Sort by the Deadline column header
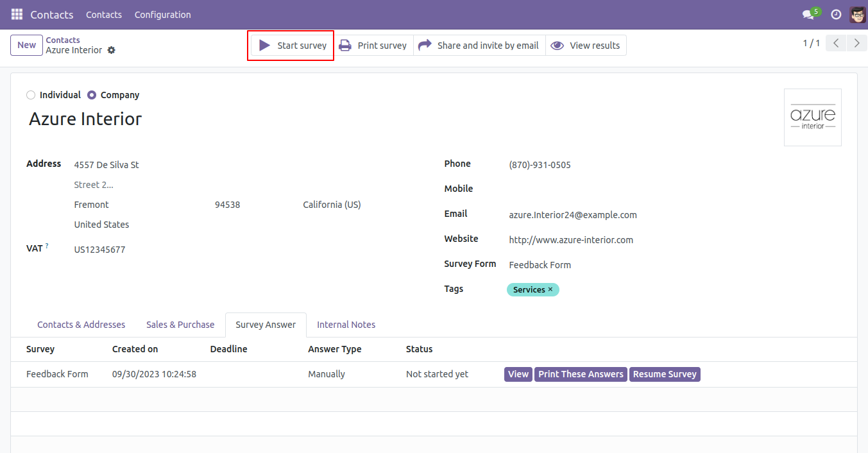 (x=228, y=349)
